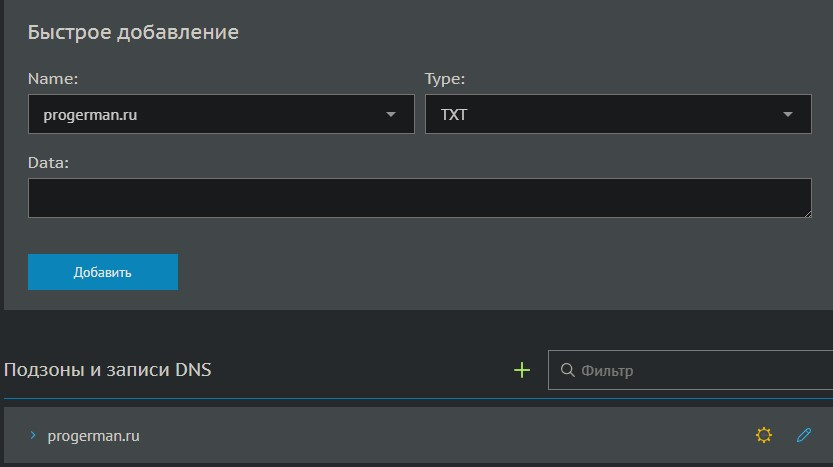Click the green plus add-record icon
The height and width of the screenshot is (467, 833).
(x=521, y=370)
